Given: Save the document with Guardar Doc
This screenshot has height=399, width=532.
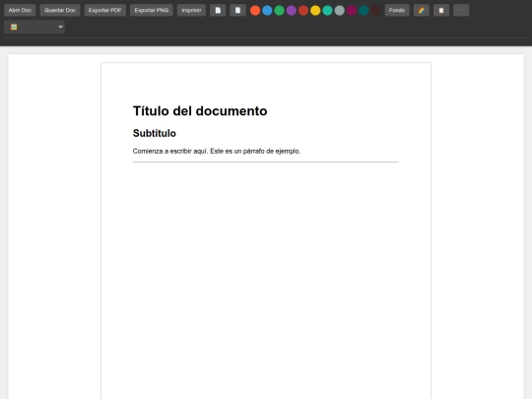Looking at the screenshot, I should 60,10.
